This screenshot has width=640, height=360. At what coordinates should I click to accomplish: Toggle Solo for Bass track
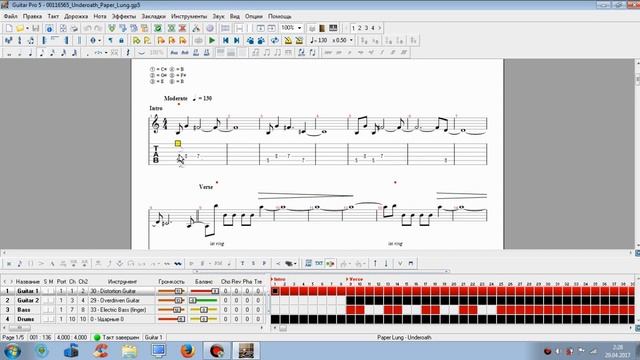click(46, 310)
